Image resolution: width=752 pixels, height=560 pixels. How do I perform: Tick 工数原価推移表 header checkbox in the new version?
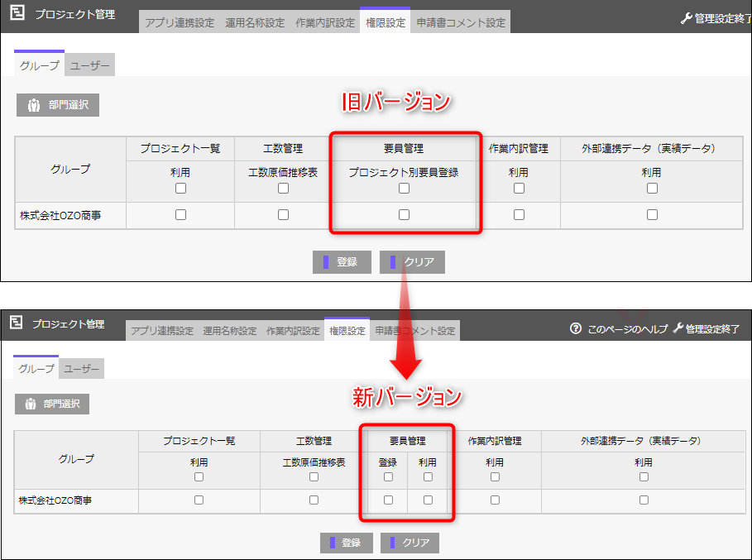tap(314, 476)
